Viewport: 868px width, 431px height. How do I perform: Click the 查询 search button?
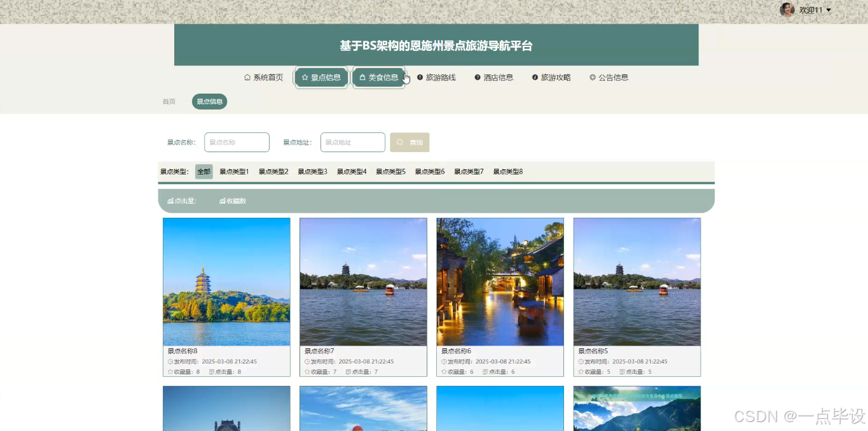(x=410, y=143)
